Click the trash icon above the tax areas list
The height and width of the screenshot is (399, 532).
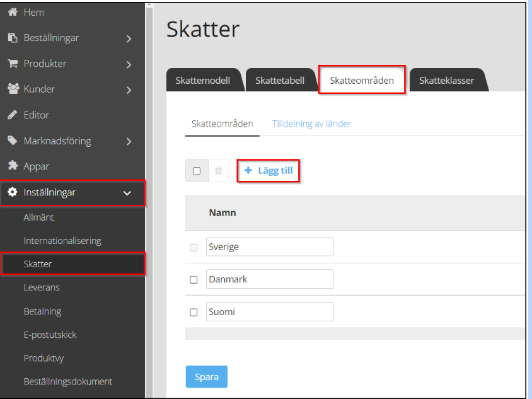(217, 170)
